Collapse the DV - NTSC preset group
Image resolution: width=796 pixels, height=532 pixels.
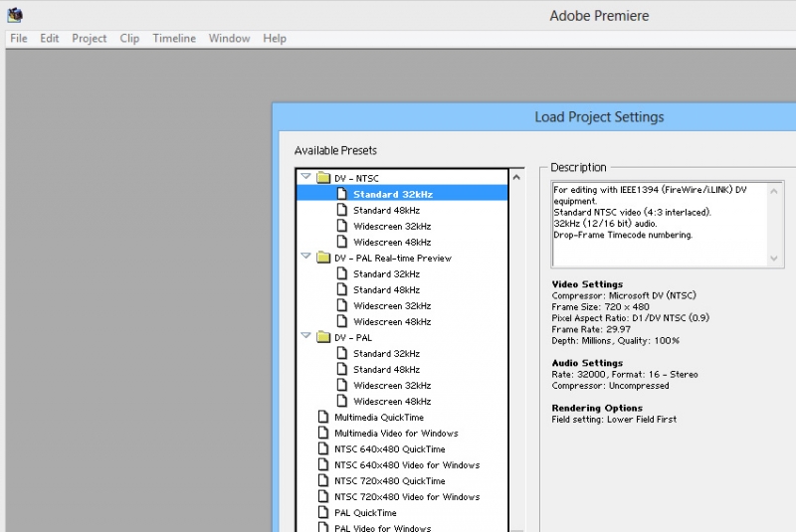[x=306, y=179]
